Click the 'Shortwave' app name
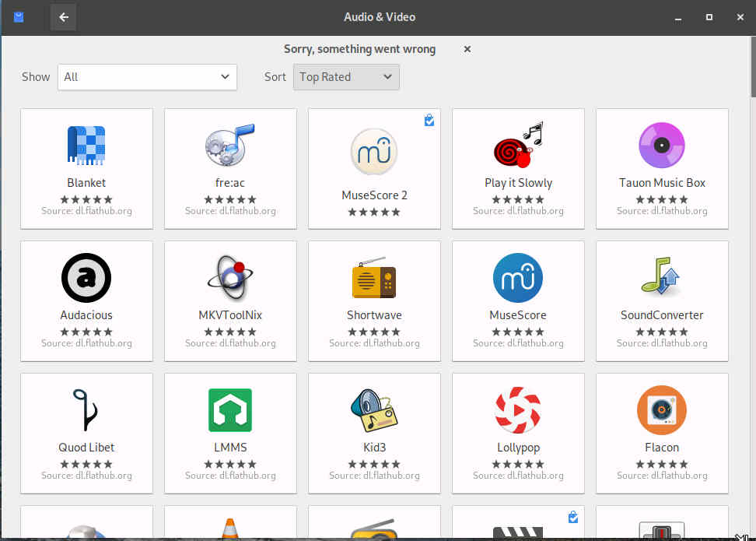 374,315
